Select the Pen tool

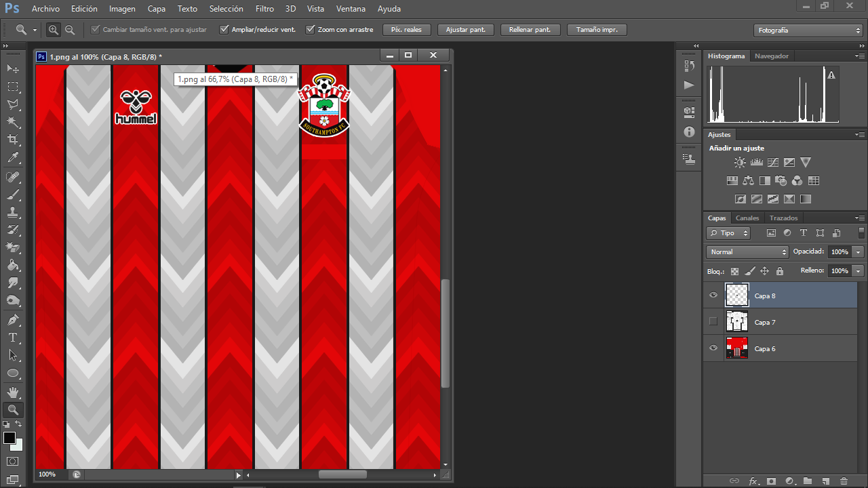click(x=13, y=320)
